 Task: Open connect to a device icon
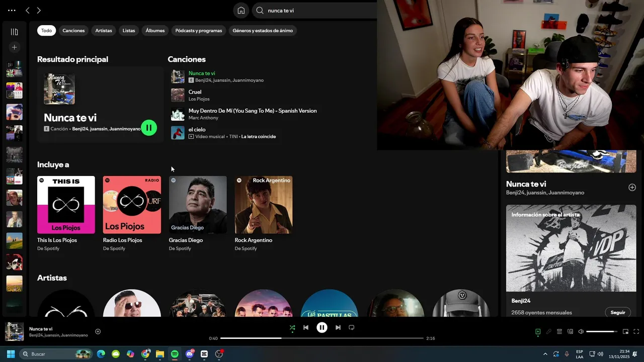(570, 331)
